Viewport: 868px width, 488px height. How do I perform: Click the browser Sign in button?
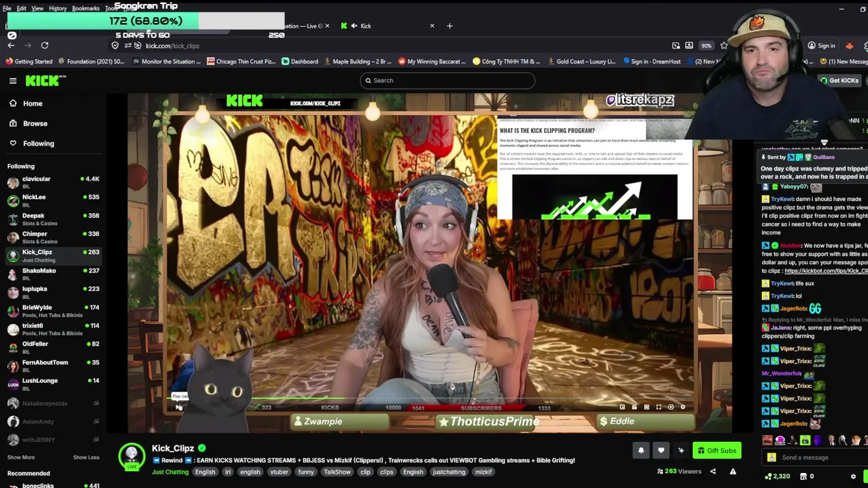point(822,45)
